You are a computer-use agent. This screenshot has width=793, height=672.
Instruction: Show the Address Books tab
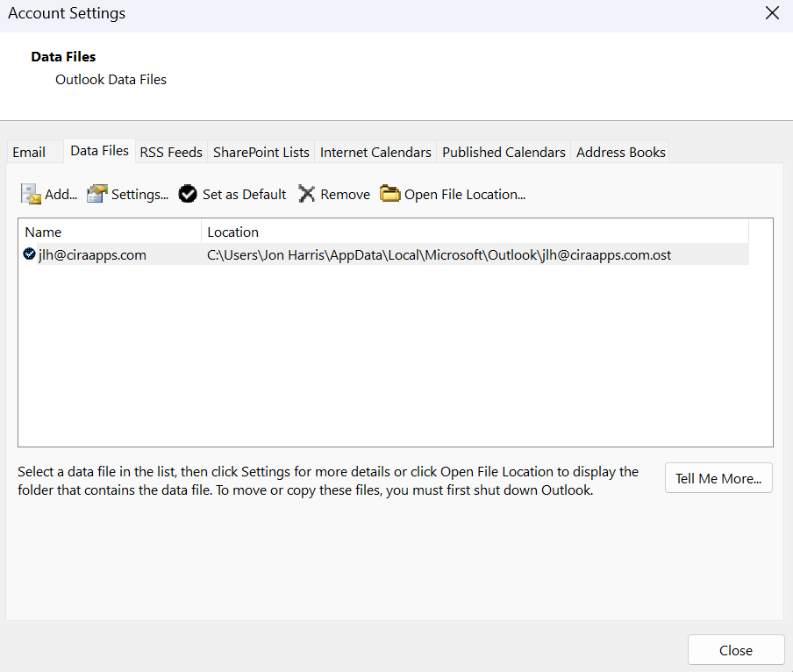[x=620, y=152]
